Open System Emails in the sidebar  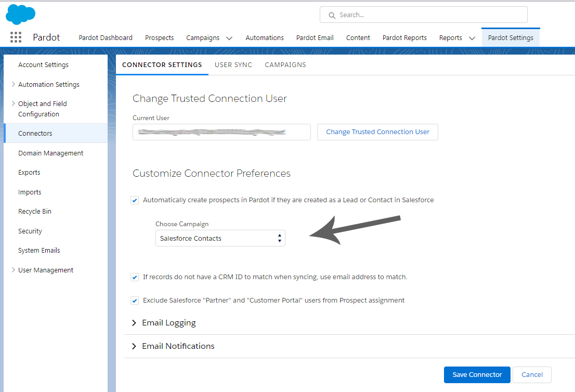[x=39, y=251]
